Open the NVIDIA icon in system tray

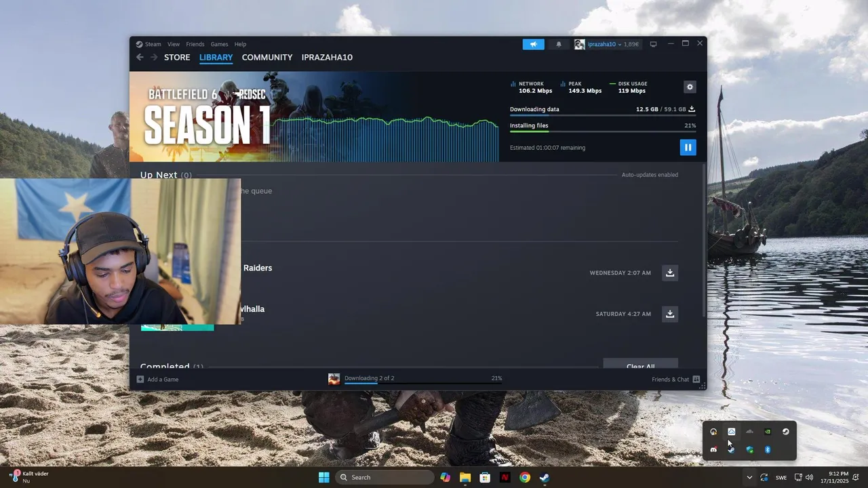pos(768,432)
